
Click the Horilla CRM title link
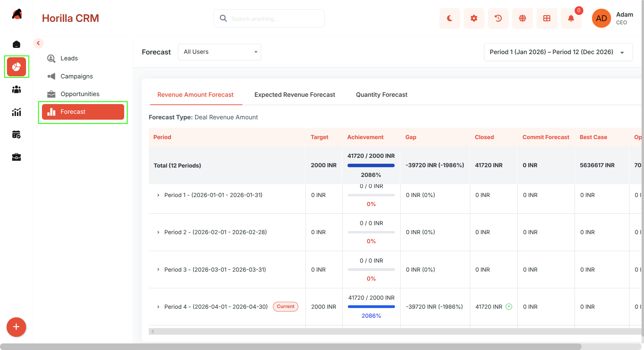click(x=70, y=18)
